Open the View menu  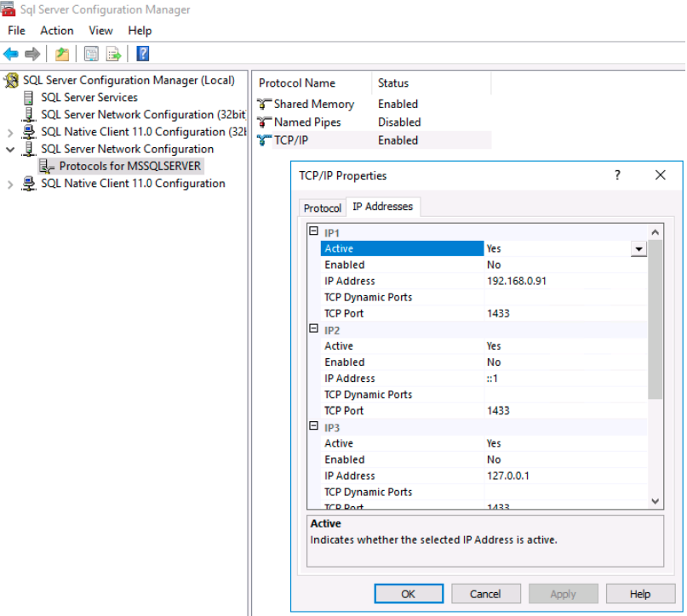(x=100, y=31)
